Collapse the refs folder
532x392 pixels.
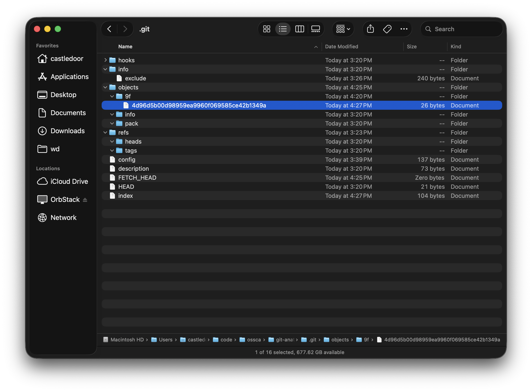click(x=105, y=132)
